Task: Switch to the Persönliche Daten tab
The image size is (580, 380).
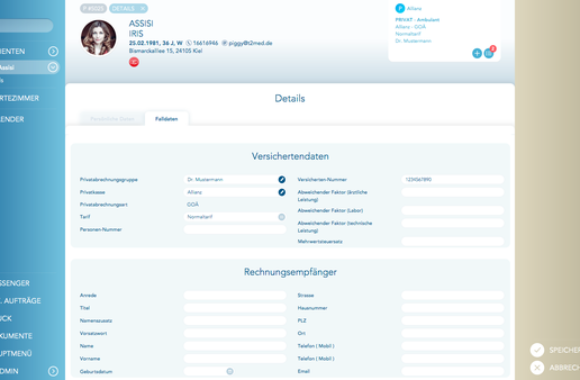Action: pos(112,119)
